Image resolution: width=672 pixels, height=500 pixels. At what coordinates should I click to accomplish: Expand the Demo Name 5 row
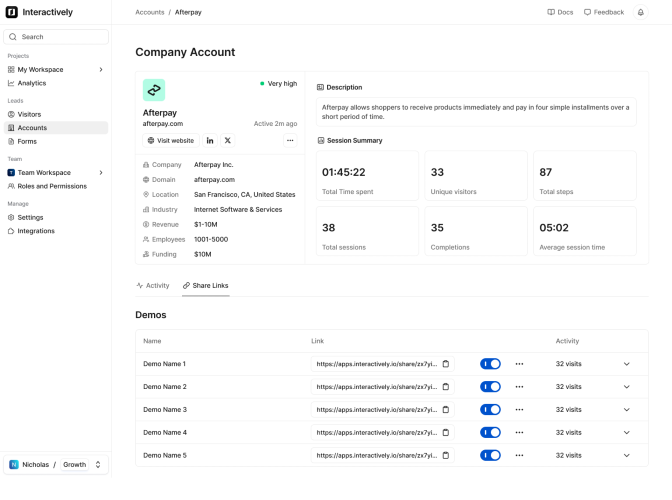[x=627, y=455]
